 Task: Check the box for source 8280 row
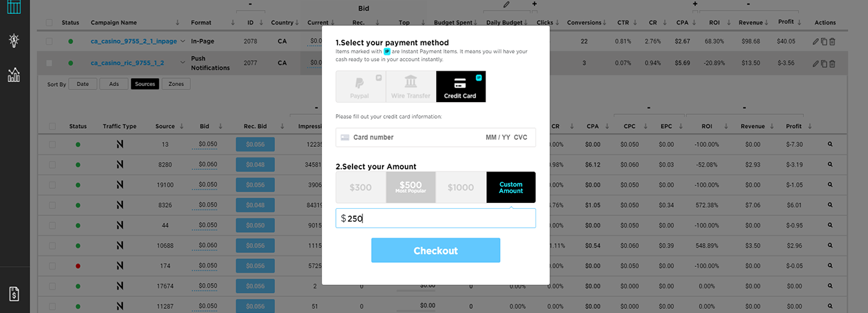(x=53, y=164)
